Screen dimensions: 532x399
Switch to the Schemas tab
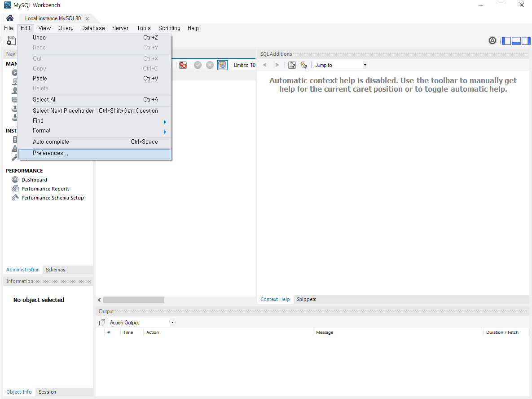(x=55, y=270)
